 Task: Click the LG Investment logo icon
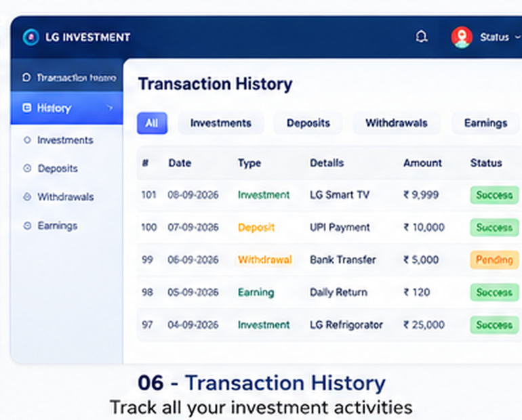pos(31,37)
